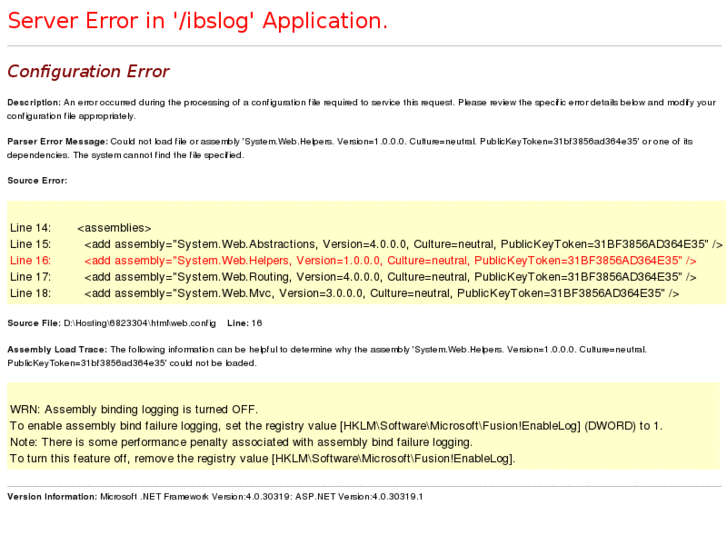Click 'dependencies. The system cannot find the file' line
The width and height of the screenshot is (727, 545).
click(125, 155)
